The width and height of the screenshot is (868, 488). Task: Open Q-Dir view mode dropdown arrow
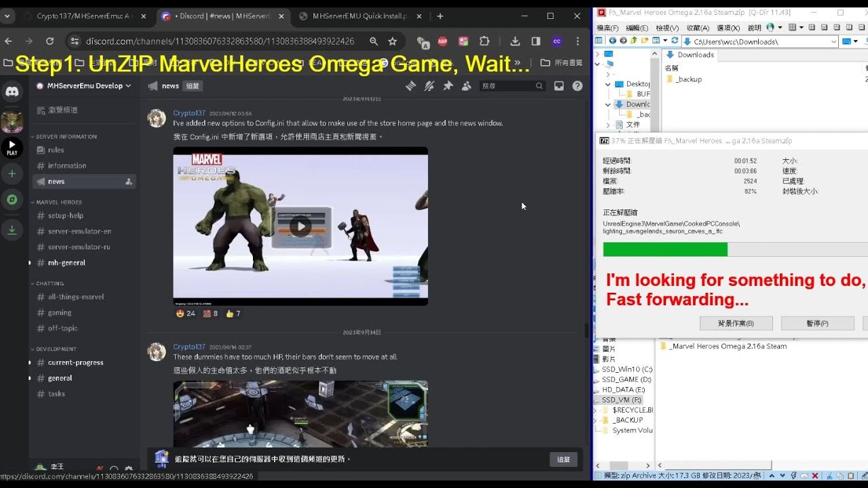(x=665, y=41)
